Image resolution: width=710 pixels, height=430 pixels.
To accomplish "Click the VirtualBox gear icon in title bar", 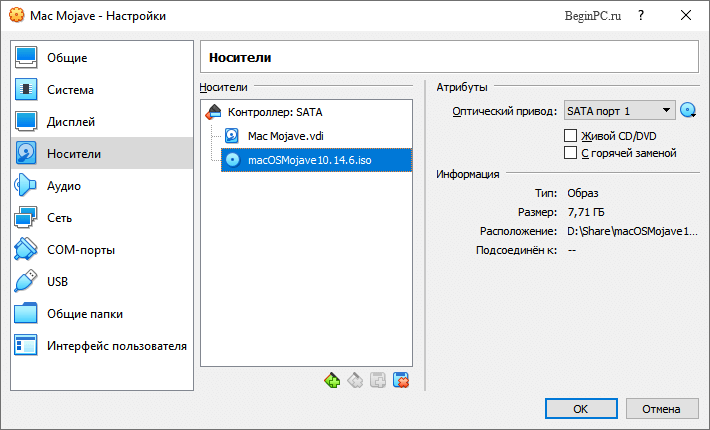I will click(x=16, y=15).
